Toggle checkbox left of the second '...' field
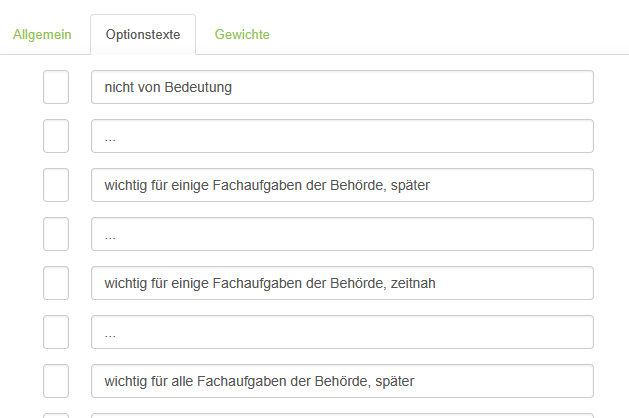629x418 pixels. tap(56, 234)
